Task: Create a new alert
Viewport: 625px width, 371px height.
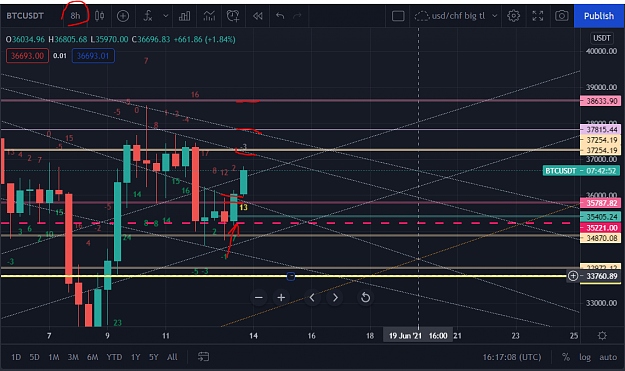Action: [x=233, y=16]
